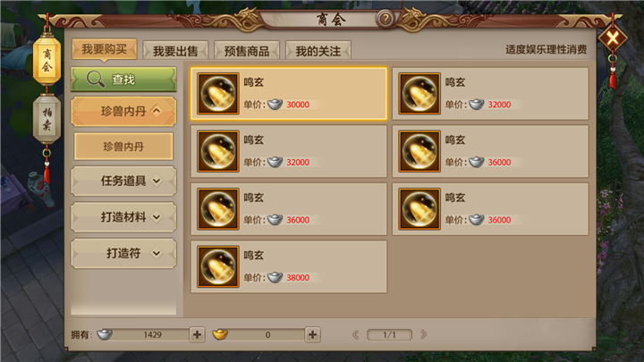The image size is (644, 362).
Task: Close the 商会 window with X
Action: point(613,38)
